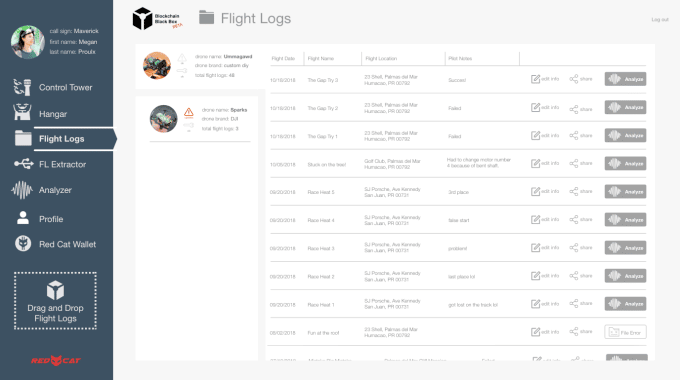Click the Profile person icon

coord(23,217)
